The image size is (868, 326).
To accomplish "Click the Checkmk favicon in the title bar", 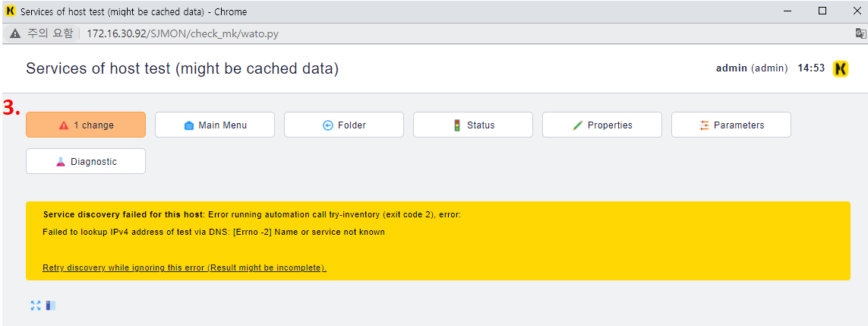I will [10, 11].
